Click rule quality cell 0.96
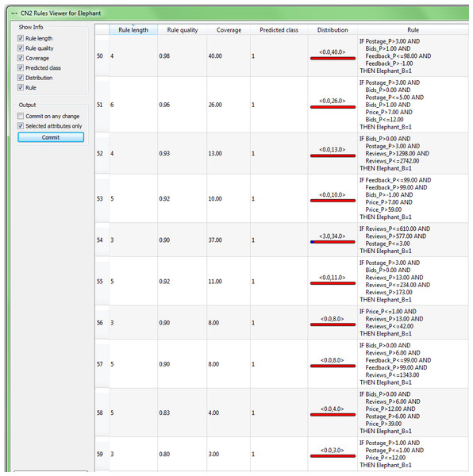This screenshot has width=473, height=476. coord(183,105)
